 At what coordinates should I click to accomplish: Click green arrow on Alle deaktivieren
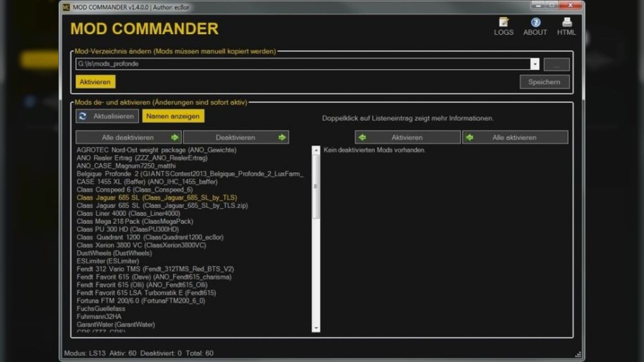175,137
